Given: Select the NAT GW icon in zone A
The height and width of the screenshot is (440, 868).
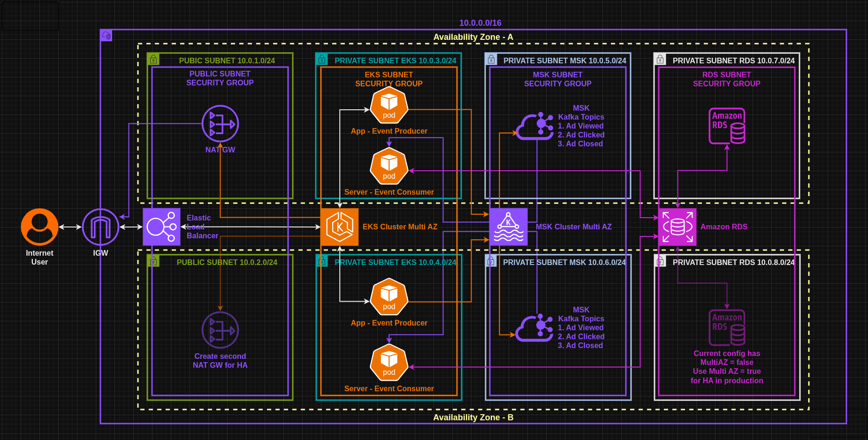Looking at the screenshot, I should tap(220, 123).
